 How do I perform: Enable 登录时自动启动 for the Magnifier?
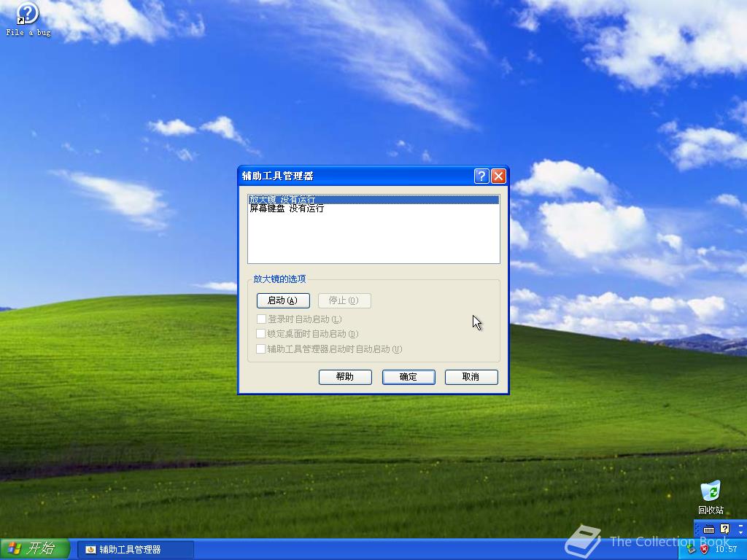click(261, 319)
